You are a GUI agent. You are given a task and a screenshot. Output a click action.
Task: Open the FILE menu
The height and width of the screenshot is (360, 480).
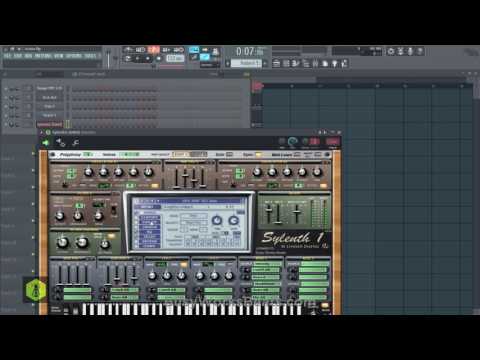7,56
